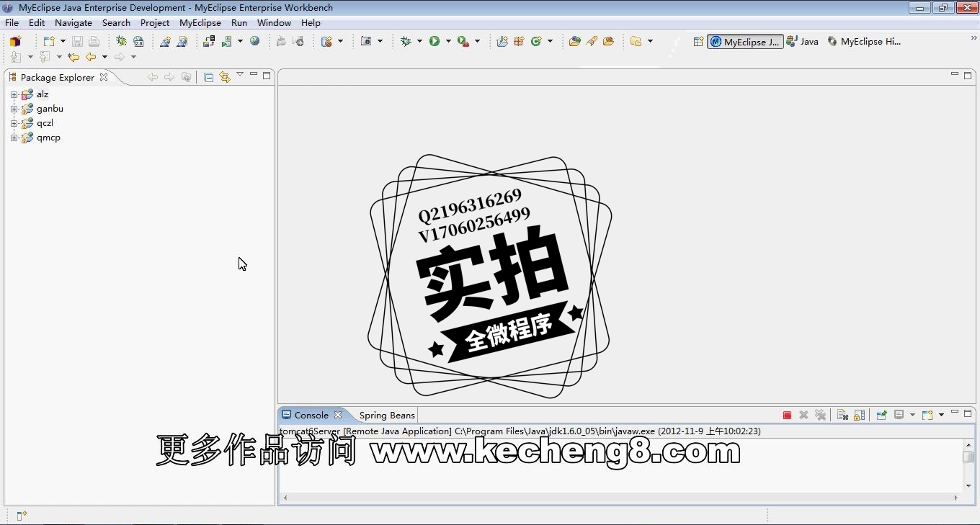The width and height of the screenshot is (980, 525).
Task: Expand the ganbu project
Action: pos(14,109)
